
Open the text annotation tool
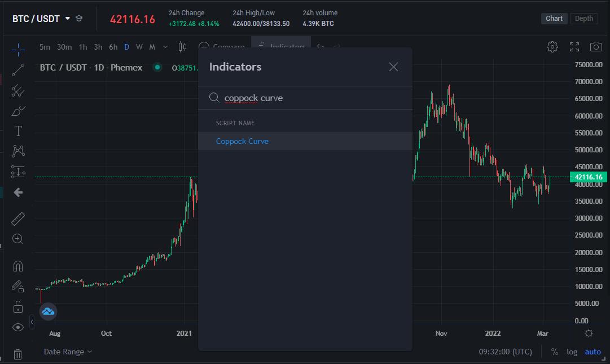click(x=18, y=130)
